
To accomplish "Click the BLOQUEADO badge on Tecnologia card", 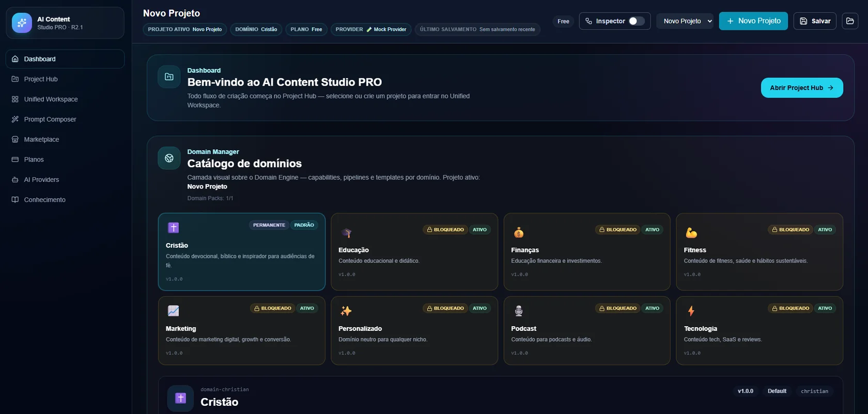I will pos(791,308).
